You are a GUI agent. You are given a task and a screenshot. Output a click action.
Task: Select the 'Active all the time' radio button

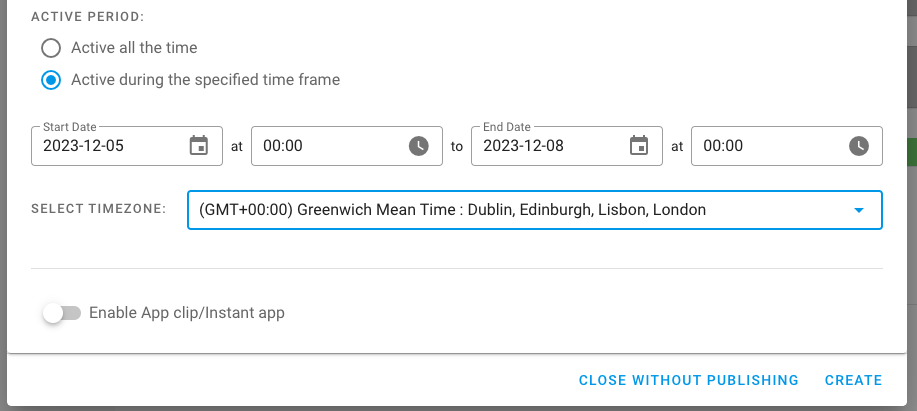[51, 48]
